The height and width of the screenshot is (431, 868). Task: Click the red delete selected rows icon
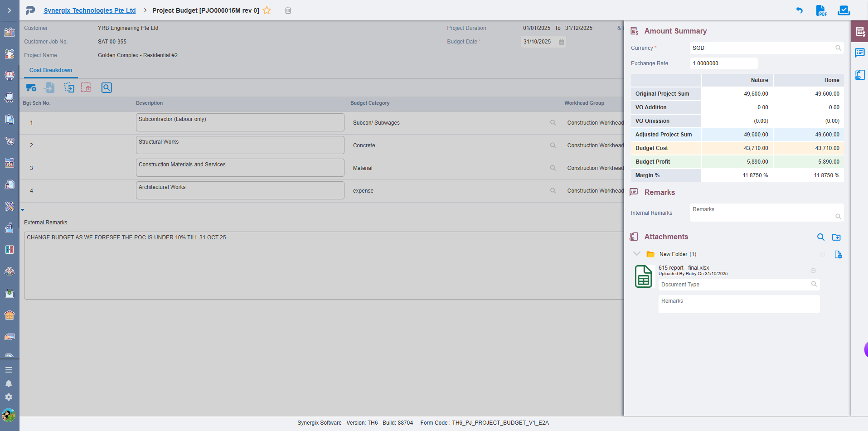[86, 87]
